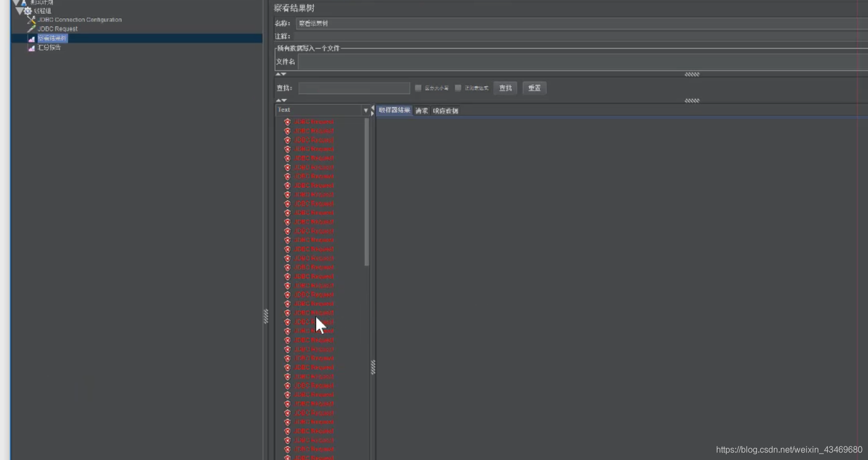Click right collapse arrow beside the Text dropdown
Viewport: 868px width, 460px height.
pos(373,113)
